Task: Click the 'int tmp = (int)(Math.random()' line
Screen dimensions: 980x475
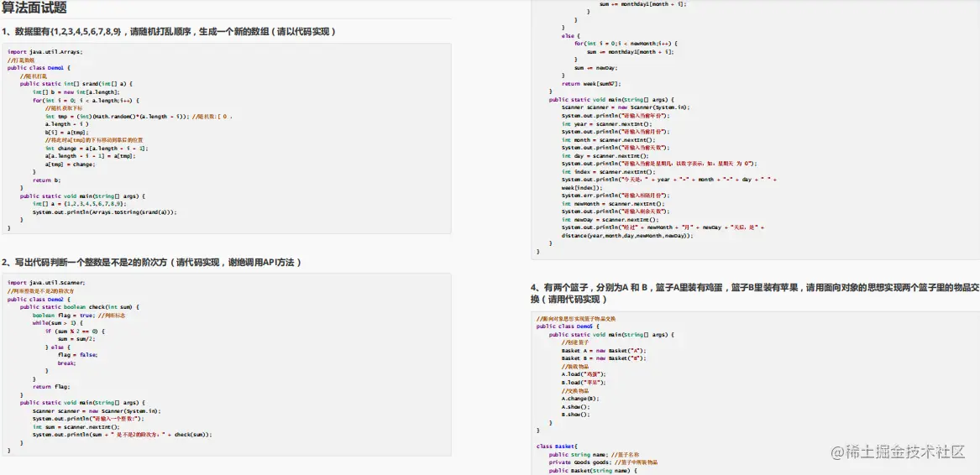Action: (139, 117)
